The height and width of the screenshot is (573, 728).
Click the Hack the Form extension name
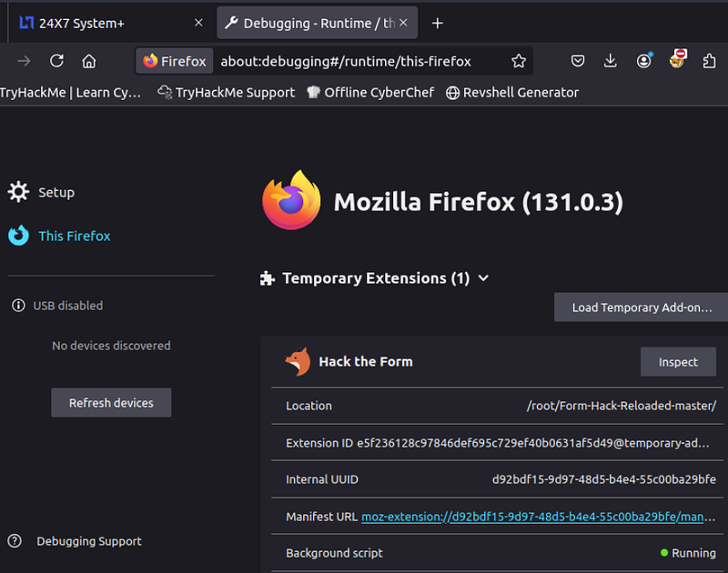366,361
